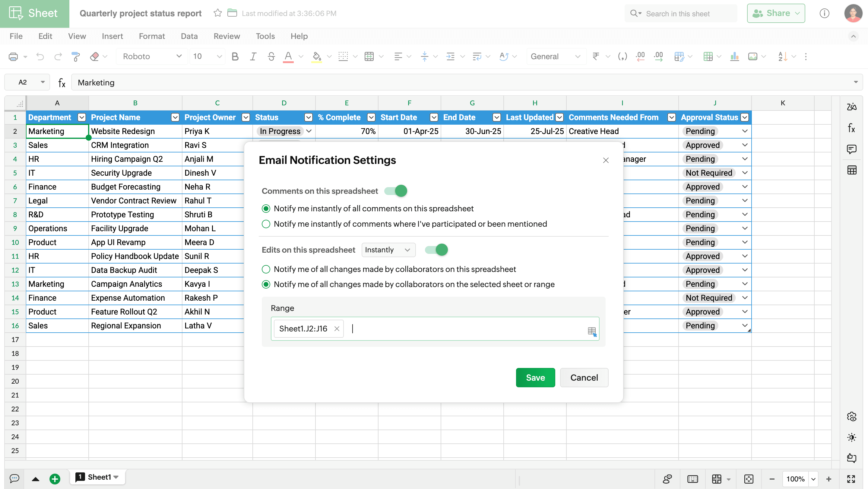Open the fill color highlighter swatch

(316, 57)
